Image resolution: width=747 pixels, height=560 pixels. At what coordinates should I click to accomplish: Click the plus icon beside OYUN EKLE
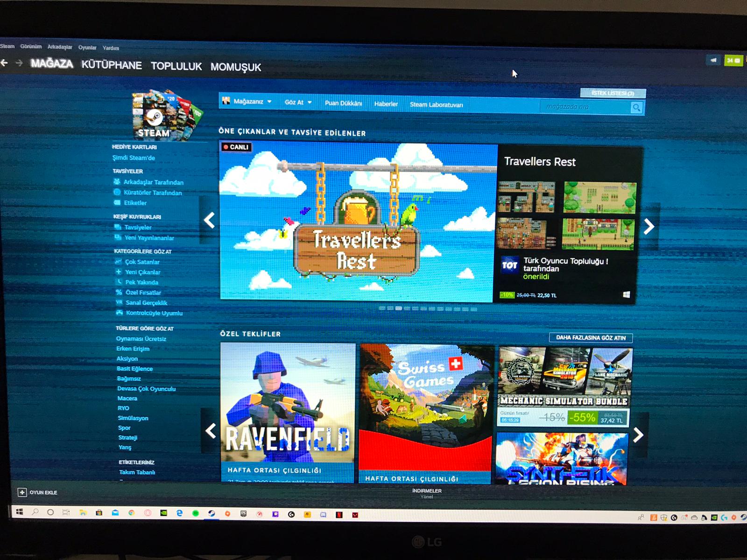pos(22,492)
